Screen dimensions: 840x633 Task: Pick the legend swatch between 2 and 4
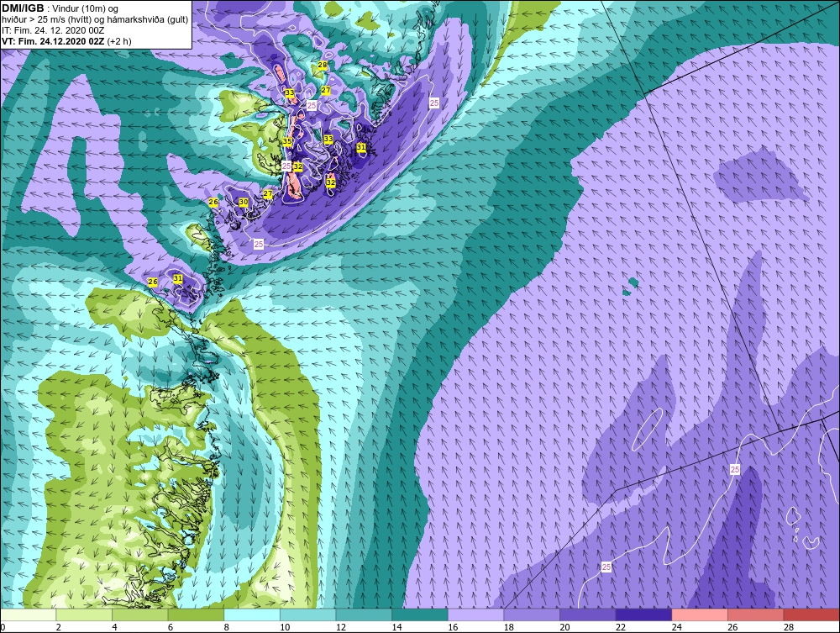pyautogui.click(x=84, y=615)
